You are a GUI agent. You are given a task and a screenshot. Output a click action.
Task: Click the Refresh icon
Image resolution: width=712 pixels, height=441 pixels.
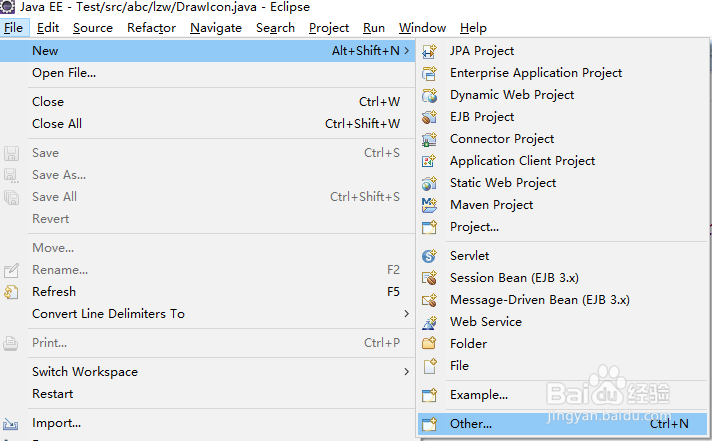(x=11, y=292)
